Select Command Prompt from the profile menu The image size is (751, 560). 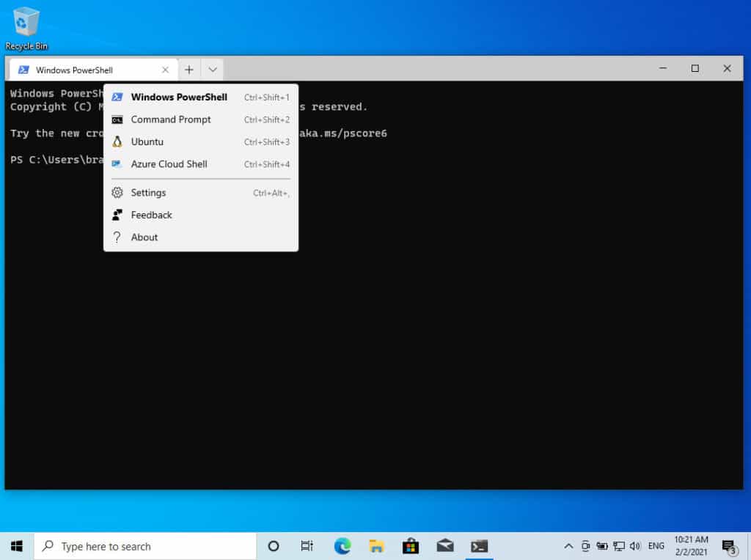click(x=171, y=119)
